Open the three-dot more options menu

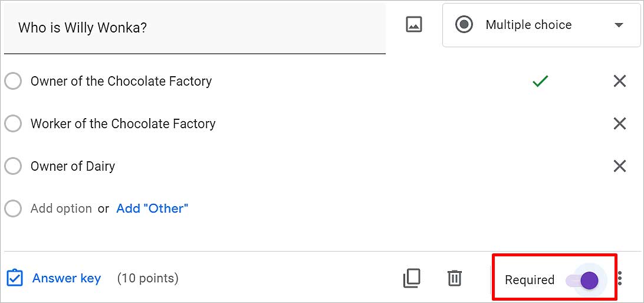tap(620, 279)
